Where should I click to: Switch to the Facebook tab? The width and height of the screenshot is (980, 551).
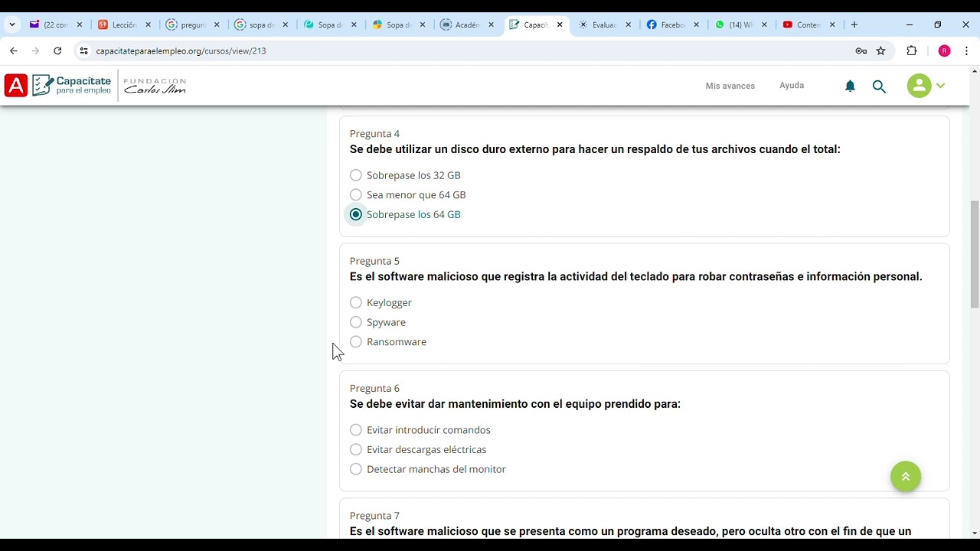672,24
